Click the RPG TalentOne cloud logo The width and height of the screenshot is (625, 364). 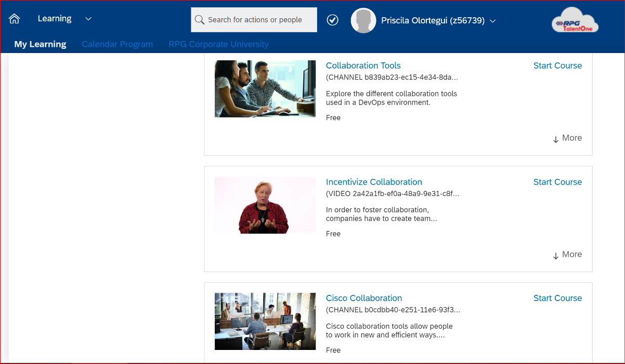575,21
